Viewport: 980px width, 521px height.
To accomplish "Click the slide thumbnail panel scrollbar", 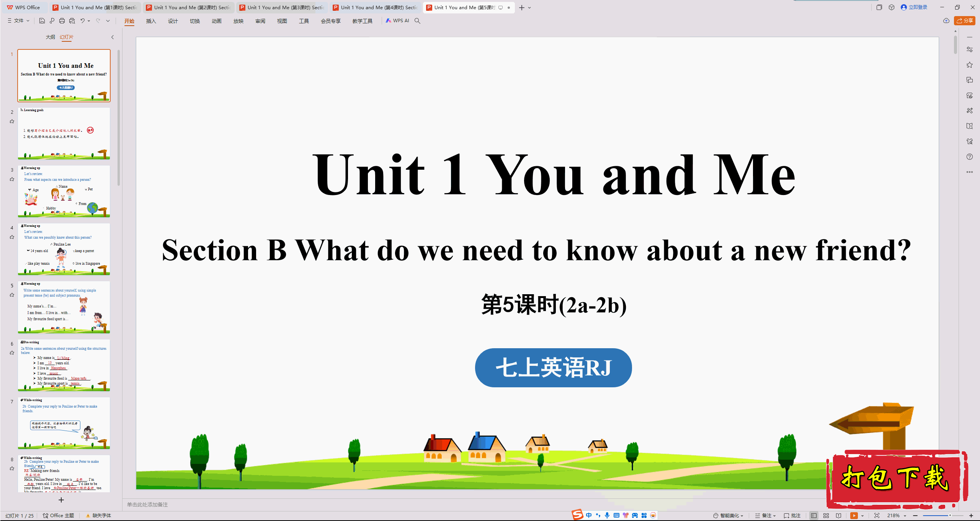I will 119,118.
